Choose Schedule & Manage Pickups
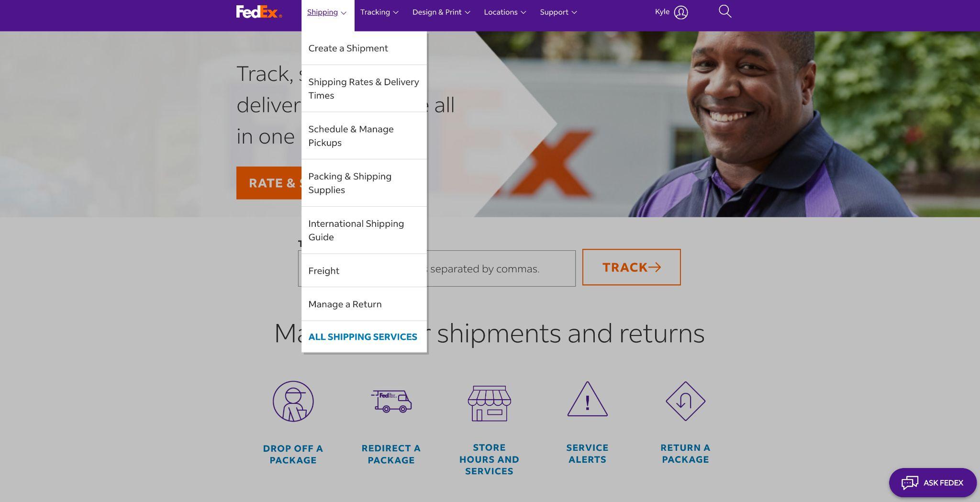This screenshot has width=980, height=502. 364,136
